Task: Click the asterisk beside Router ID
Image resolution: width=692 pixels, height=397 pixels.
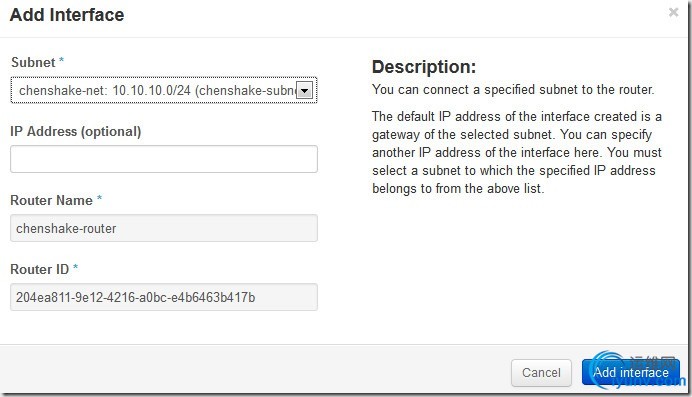Action: click(75, 267)
